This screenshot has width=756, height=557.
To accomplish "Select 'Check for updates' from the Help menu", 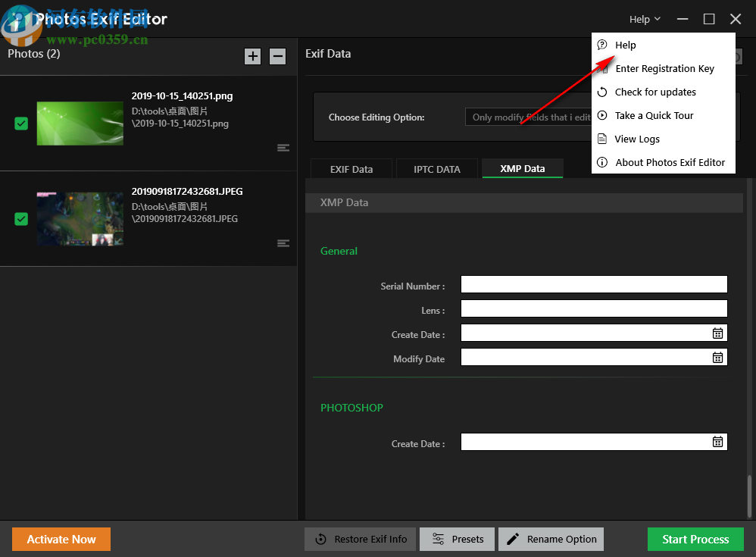I will tap(656, 92).
